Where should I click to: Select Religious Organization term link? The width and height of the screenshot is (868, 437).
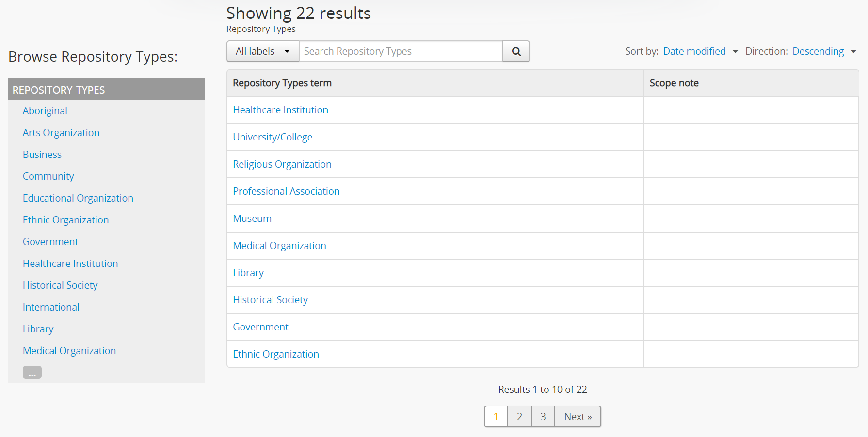pos(282,164)
